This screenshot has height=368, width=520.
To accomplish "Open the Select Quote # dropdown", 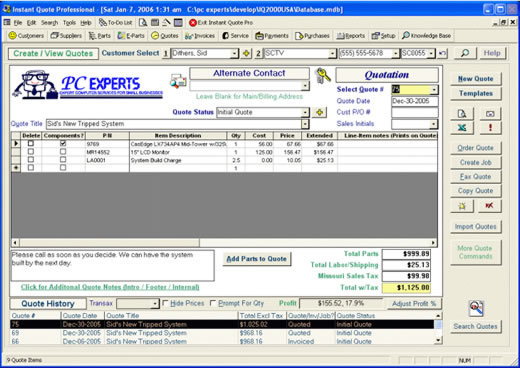I will (434, 90).
